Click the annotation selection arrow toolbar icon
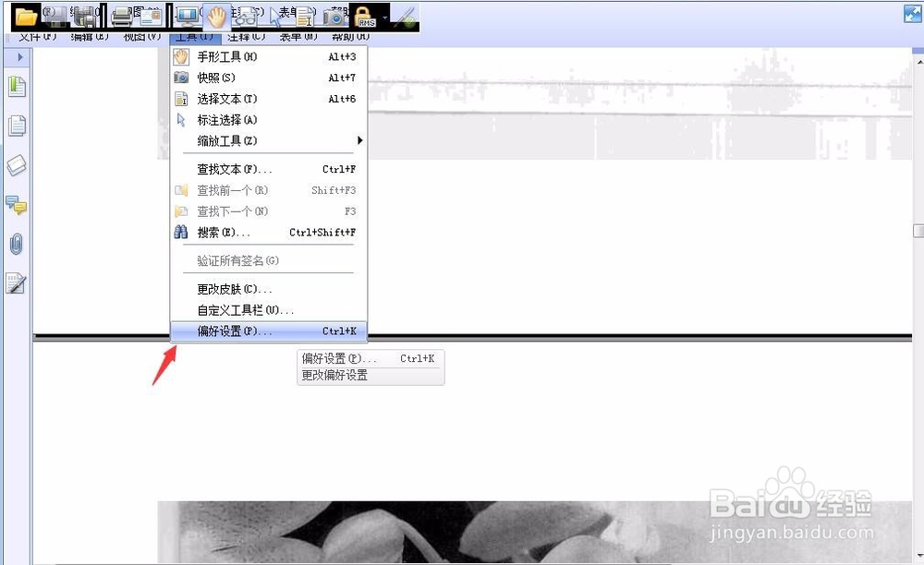 pos(275,17)
